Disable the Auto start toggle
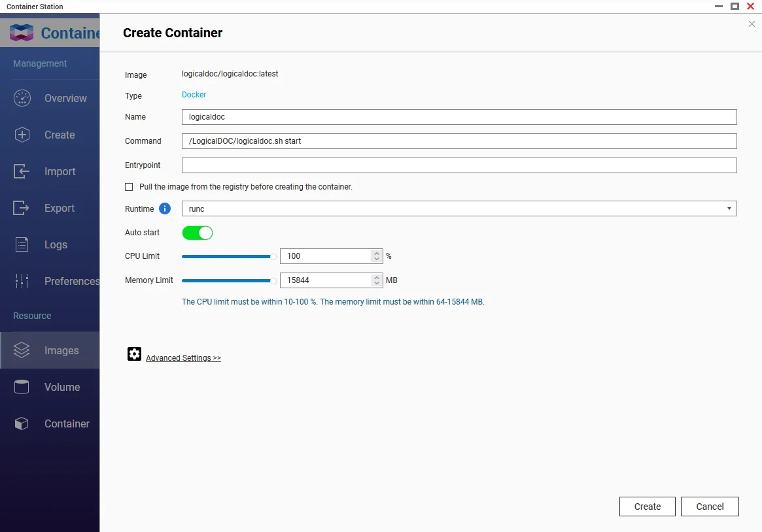Viewport: 762px width, 532px height. click(x=197, y=233)
